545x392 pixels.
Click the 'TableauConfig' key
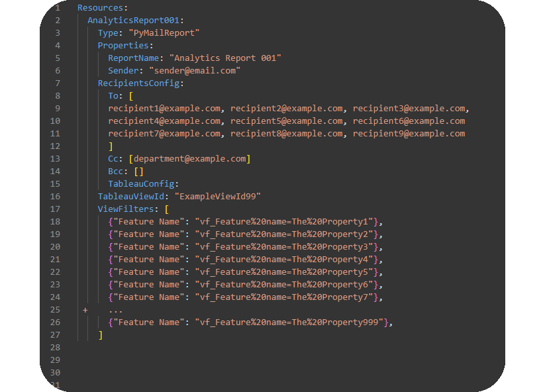click(x=141, y=184)
